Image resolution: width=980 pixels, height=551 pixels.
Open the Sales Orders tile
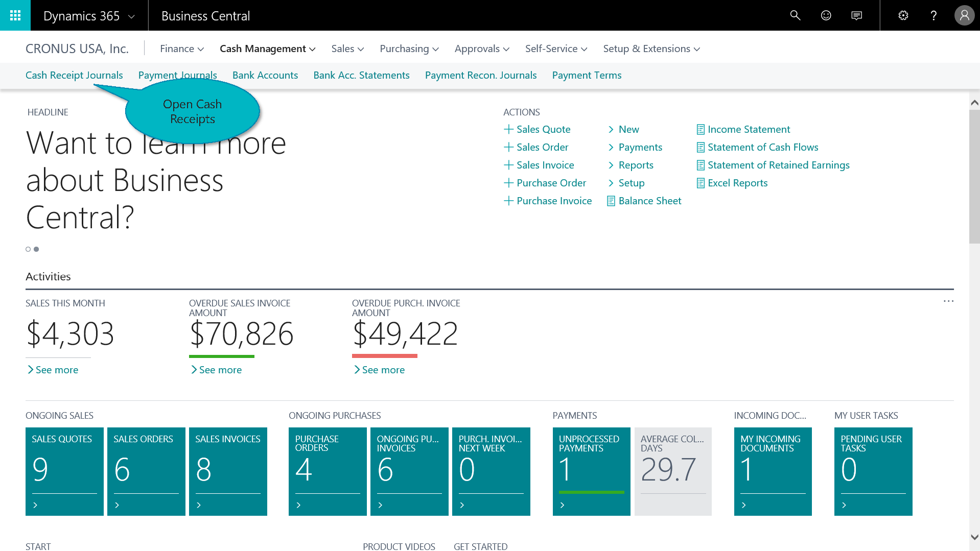[146, 471]
